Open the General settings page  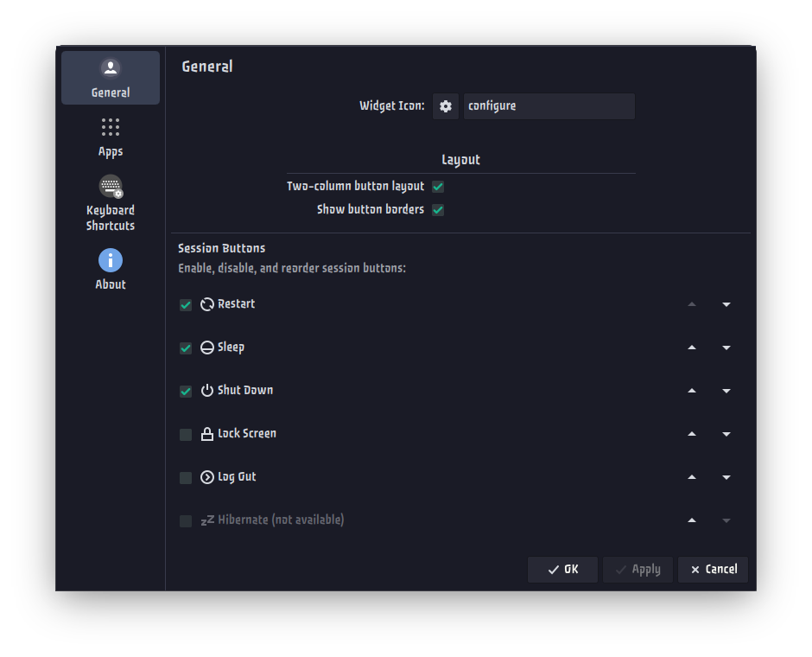[x=111, y=78]
